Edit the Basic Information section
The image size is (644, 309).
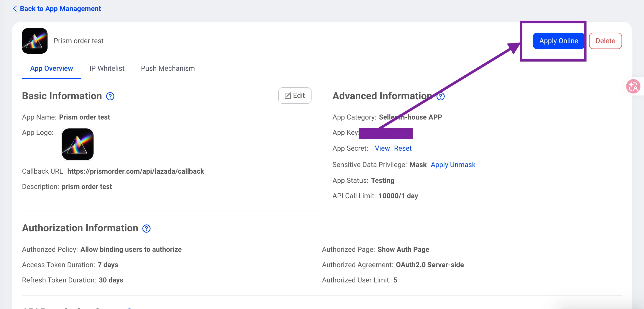coord(295,96)
